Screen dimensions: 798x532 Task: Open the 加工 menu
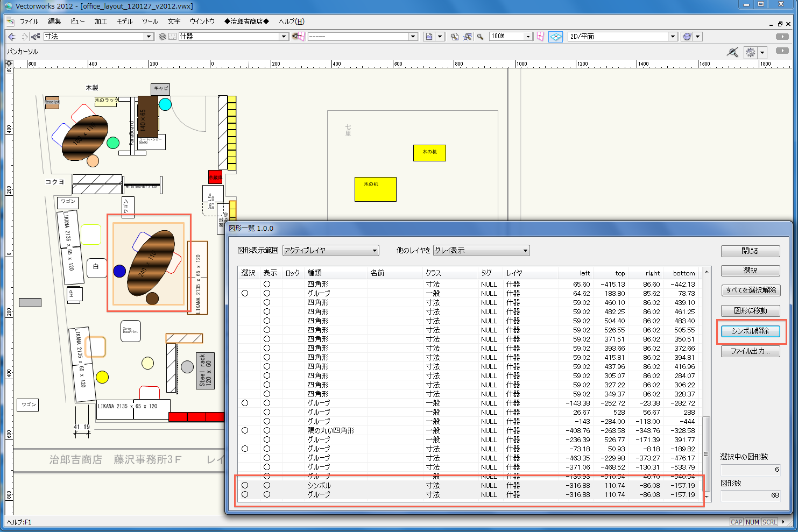point(101,22)
